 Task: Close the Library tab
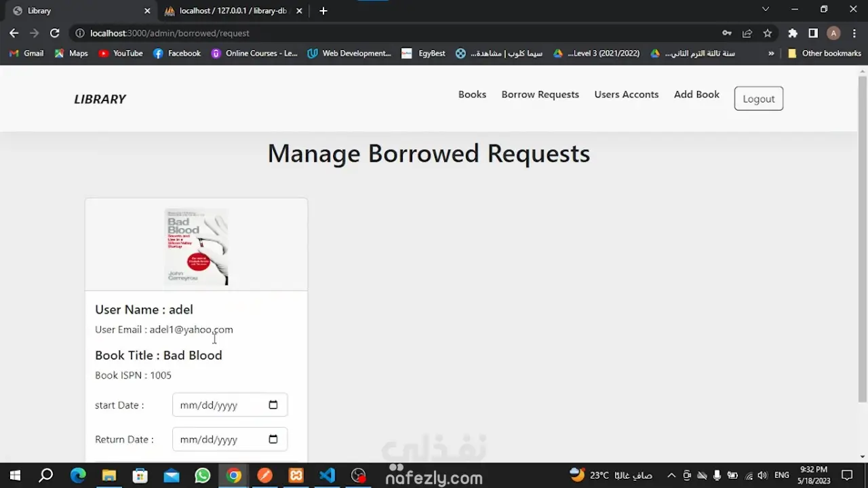click(x=147, y=11)
